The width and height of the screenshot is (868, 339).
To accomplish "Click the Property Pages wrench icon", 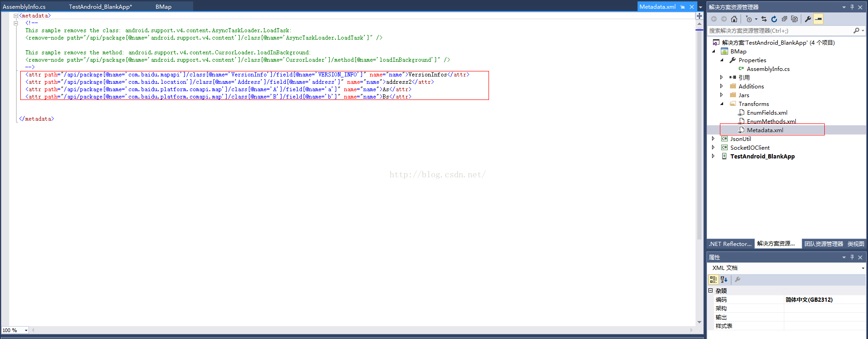I will 737,279.
